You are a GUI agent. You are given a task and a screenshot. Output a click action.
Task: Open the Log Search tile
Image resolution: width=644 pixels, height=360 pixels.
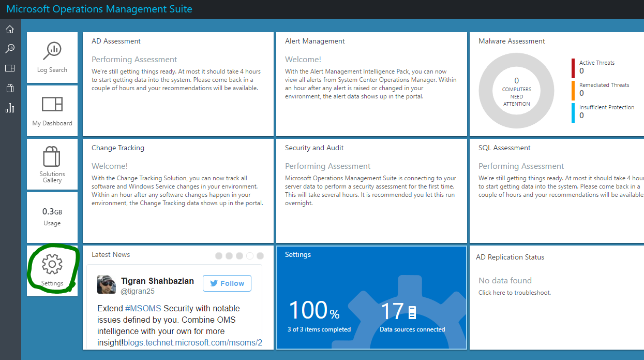coord(52,57)
